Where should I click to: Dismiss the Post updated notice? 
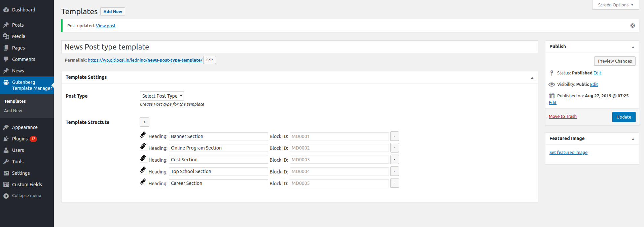click(633, 26)
